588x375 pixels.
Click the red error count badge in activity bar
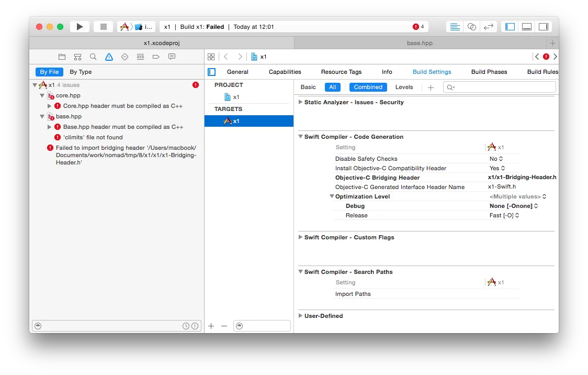[x=418, y=27]
